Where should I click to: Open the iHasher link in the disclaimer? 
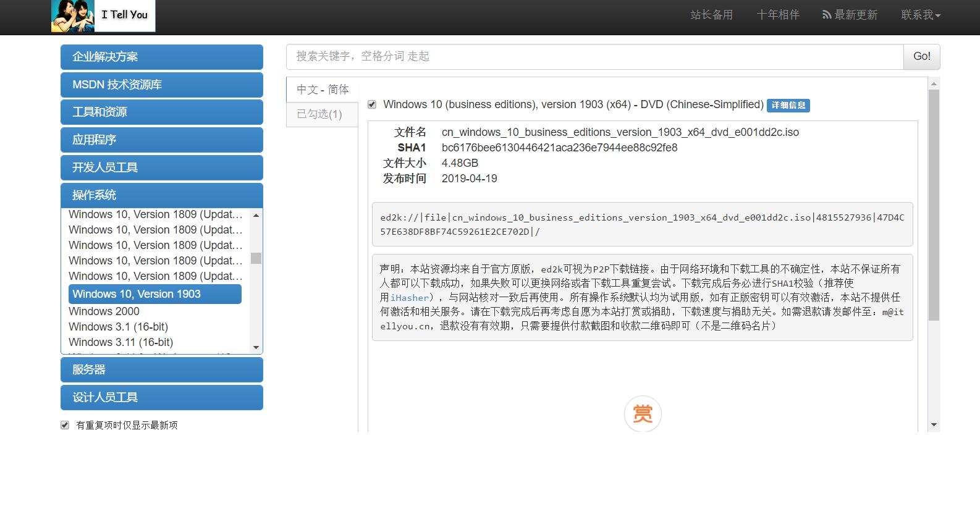pyautogui.click(x=409, y=298)
